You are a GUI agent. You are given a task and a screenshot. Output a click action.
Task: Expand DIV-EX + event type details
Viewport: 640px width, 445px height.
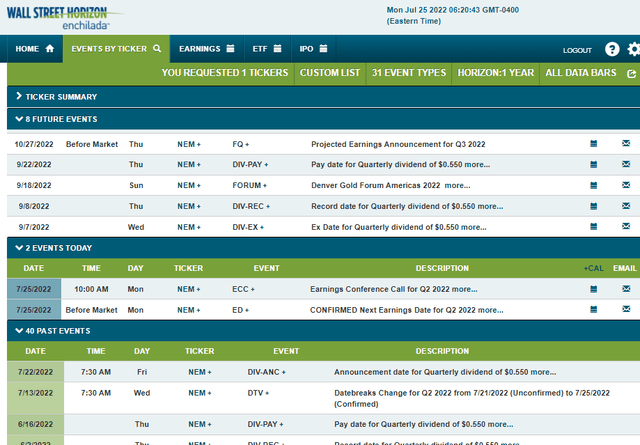(x=248, y=227)
